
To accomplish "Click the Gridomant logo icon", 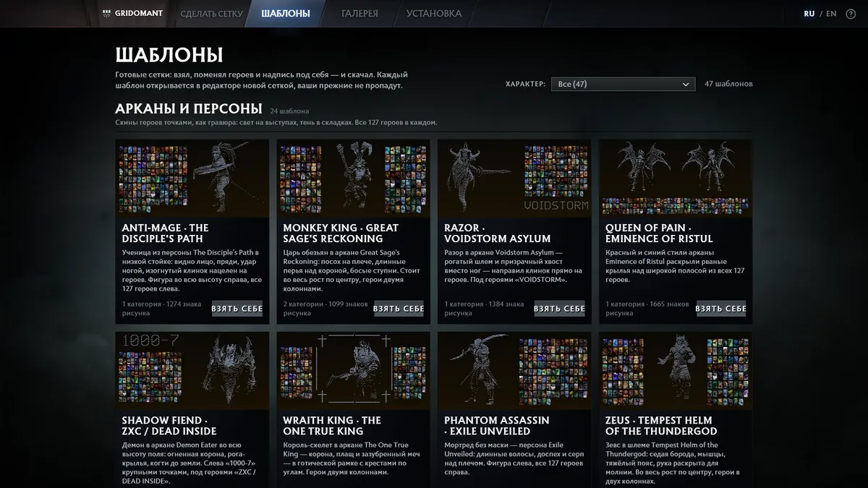I will pyautogui.click(x=107, y=13).
